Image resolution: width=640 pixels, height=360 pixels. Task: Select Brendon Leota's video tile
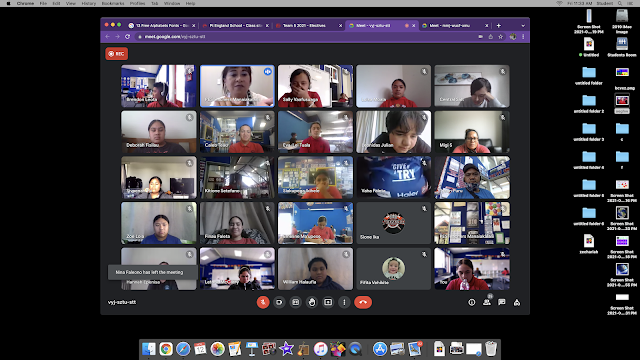point(158,86)
